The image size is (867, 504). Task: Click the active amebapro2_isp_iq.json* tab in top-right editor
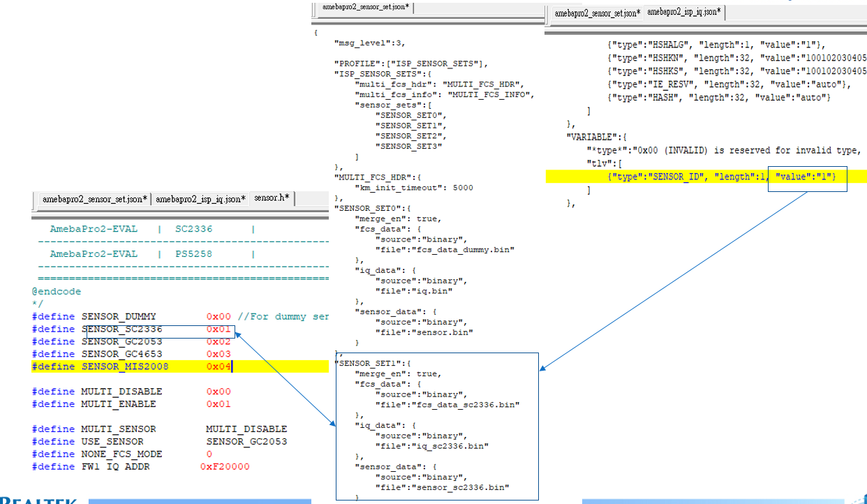point(684,13)
